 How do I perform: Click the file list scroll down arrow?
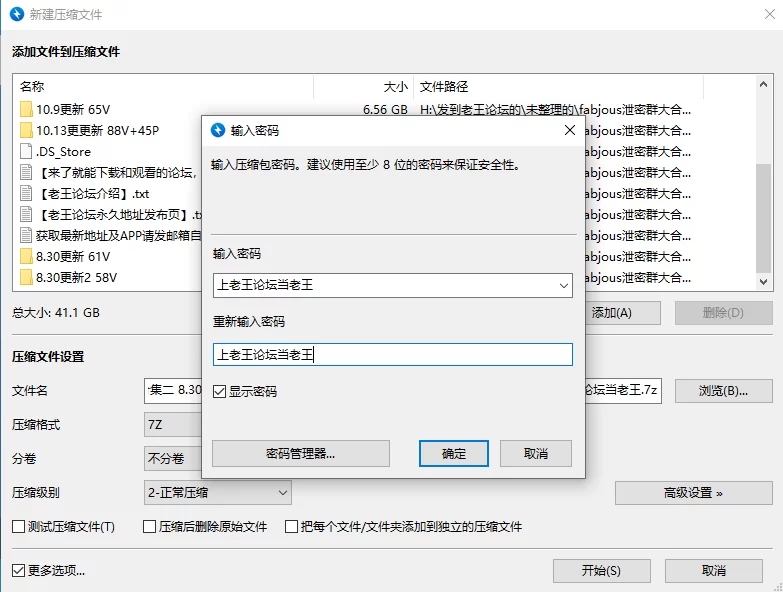tap(763, 282)
